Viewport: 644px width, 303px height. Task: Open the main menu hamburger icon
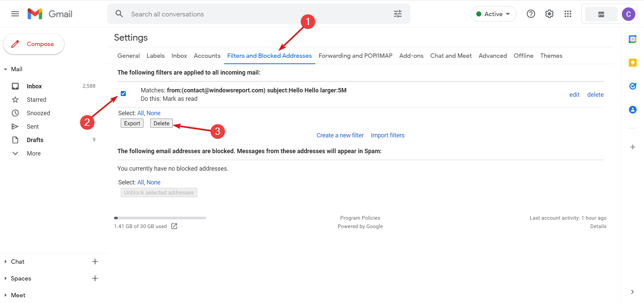click(15, 14)
